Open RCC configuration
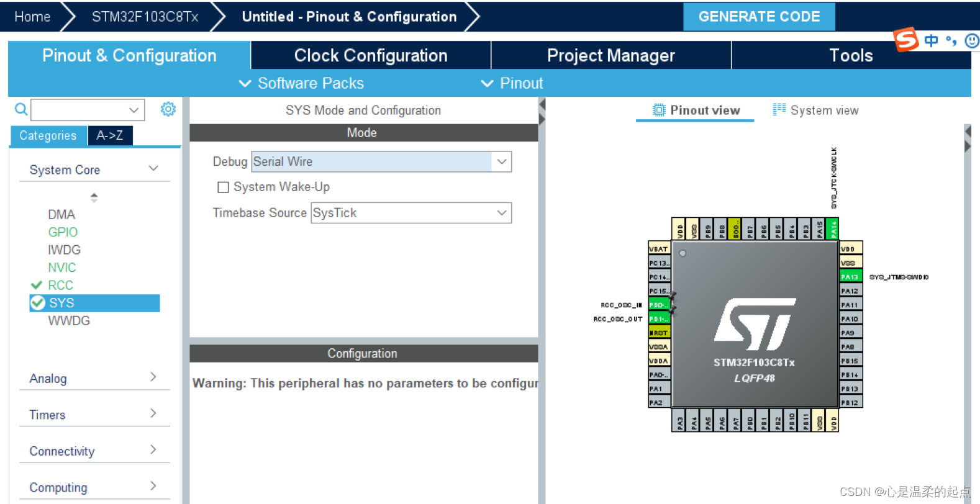Viewport: 980px width, 504px height. pyautogui.click(x=60, y=285)
